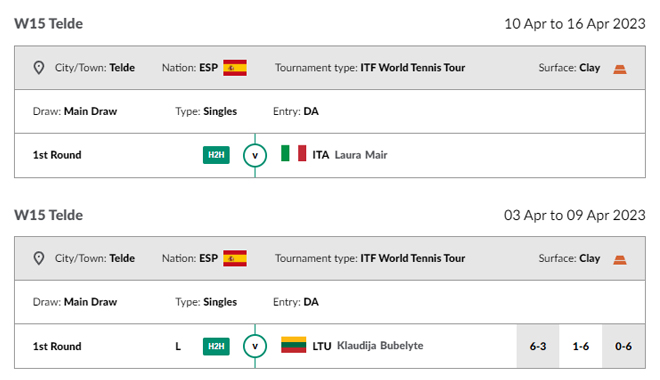The width and height of the screenshot is (660, 380).
Task: Click the 0-6 third set score
Action: tap(623, 346)
